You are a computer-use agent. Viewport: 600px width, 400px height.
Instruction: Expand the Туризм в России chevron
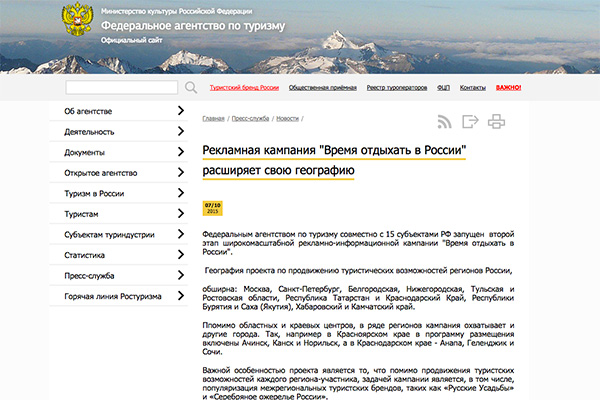tap(181, 193)
